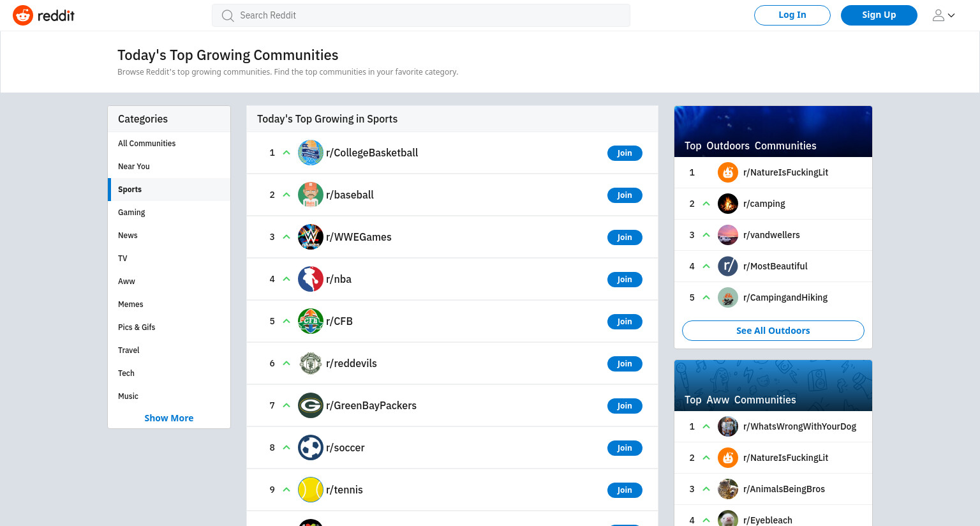
Task: Click the rank-up arrow beside r/soccer
Action: click(x=286, y=447)
